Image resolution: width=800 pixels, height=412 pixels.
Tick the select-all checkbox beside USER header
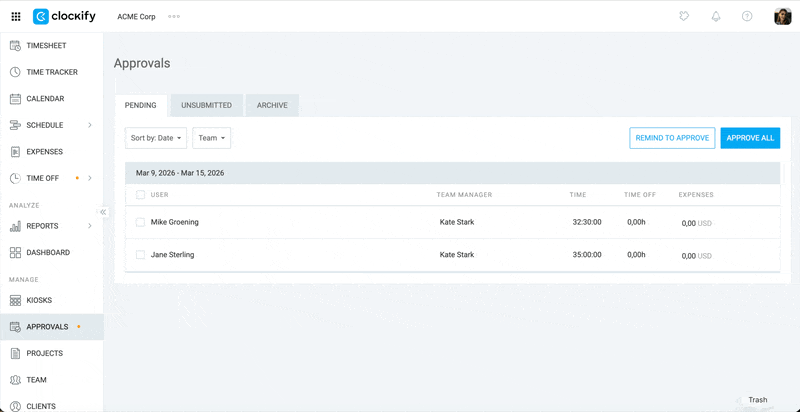(140, 195)
